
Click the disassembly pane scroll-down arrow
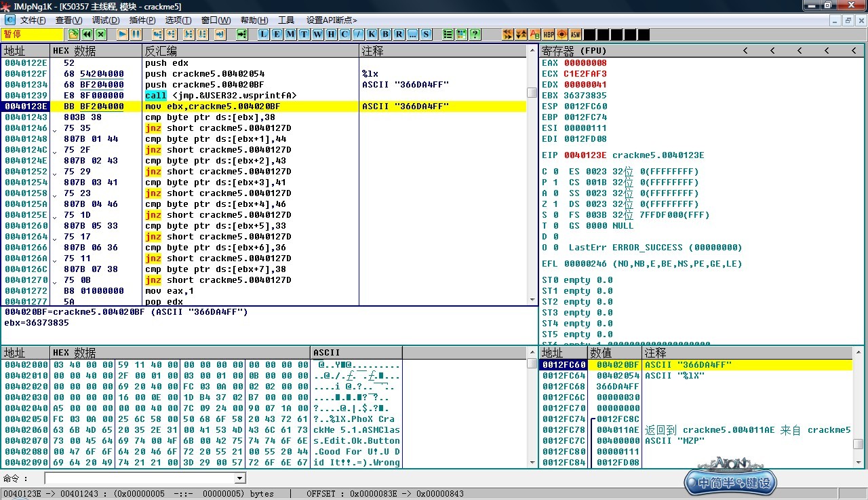532,299
